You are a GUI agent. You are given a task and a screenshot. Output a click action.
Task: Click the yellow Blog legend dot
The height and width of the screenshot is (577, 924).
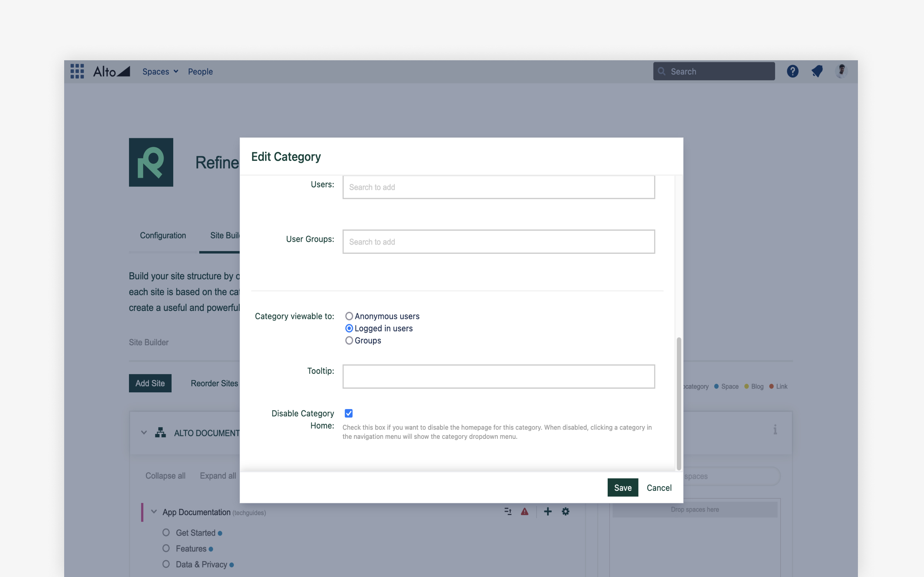[746, 386]
